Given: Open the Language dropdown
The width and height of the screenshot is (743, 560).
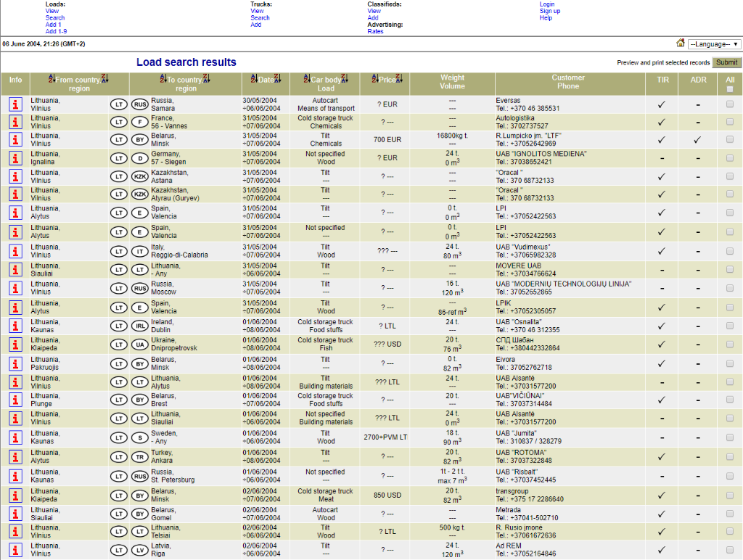Looking at the screenshot, I should click(x=714, y=44).
